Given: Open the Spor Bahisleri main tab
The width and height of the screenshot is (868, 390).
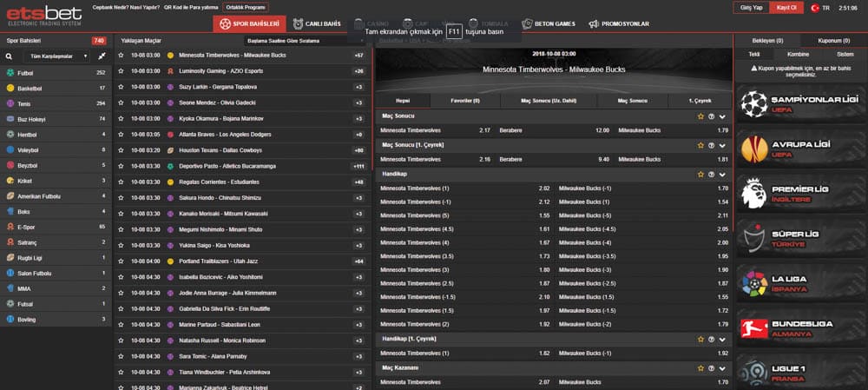Looking at the screenshot, I should (250, 23).
